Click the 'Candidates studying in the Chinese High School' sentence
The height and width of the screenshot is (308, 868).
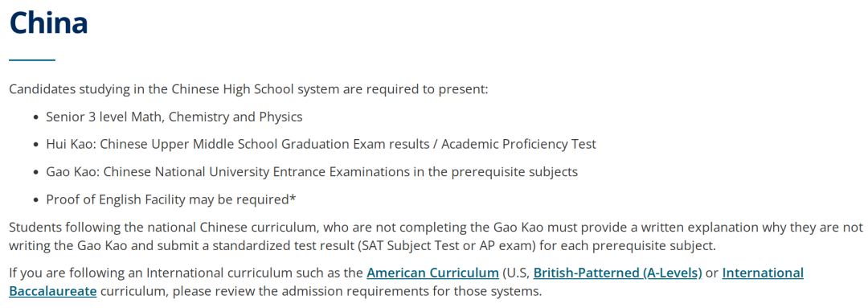pyautogui.click(x=248, y=89)
